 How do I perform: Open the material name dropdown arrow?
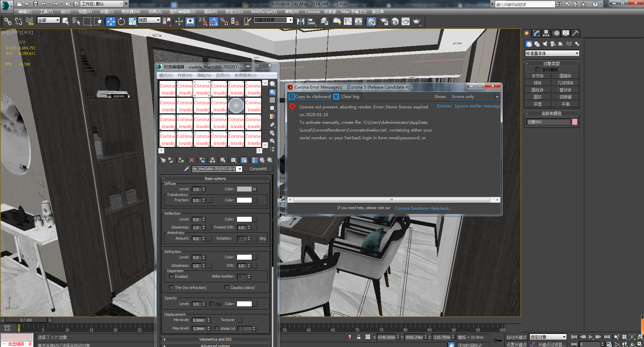click(x=240, y=169)
